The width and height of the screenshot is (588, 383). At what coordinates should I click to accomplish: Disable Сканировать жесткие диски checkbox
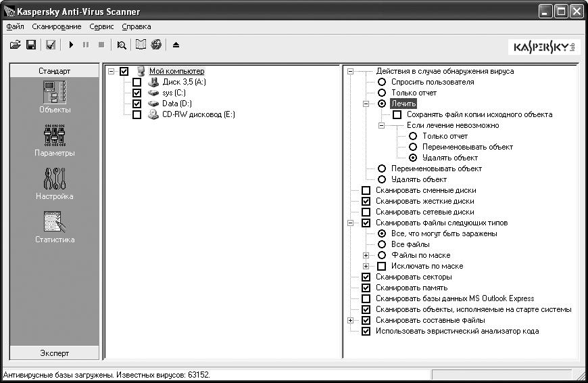366,201
